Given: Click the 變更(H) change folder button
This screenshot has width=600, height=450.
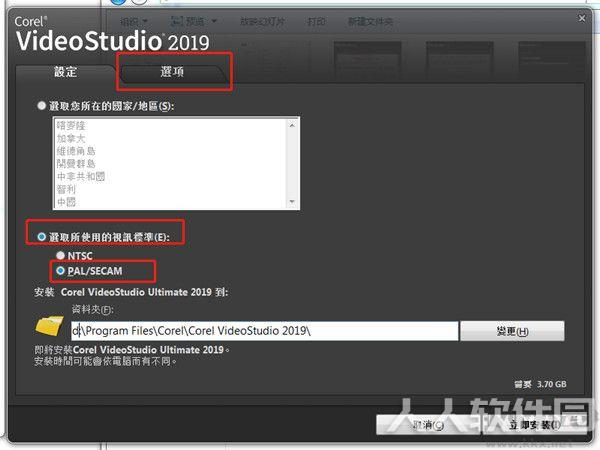Looking at the screenshot, I should (512, 331).
